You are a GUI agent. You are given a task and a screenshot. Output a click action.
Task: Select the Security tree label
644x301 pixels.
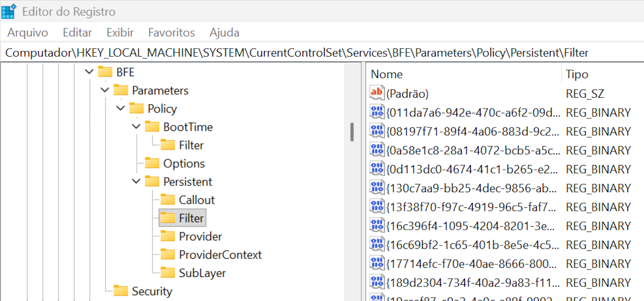152,292
